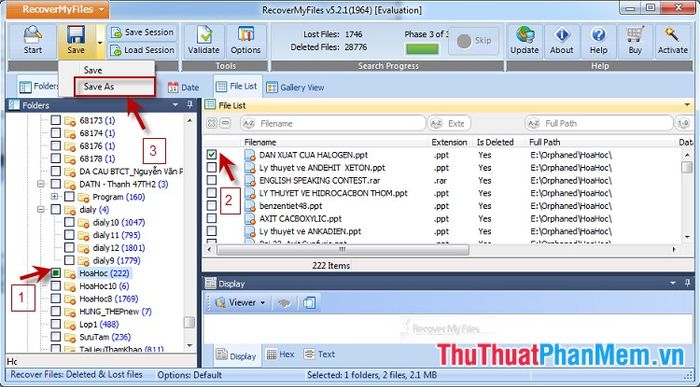Image resolution: width=700 pixels, height=387 pixels.
Task: Click the Skip button
Action: click(x=474, y=41)
